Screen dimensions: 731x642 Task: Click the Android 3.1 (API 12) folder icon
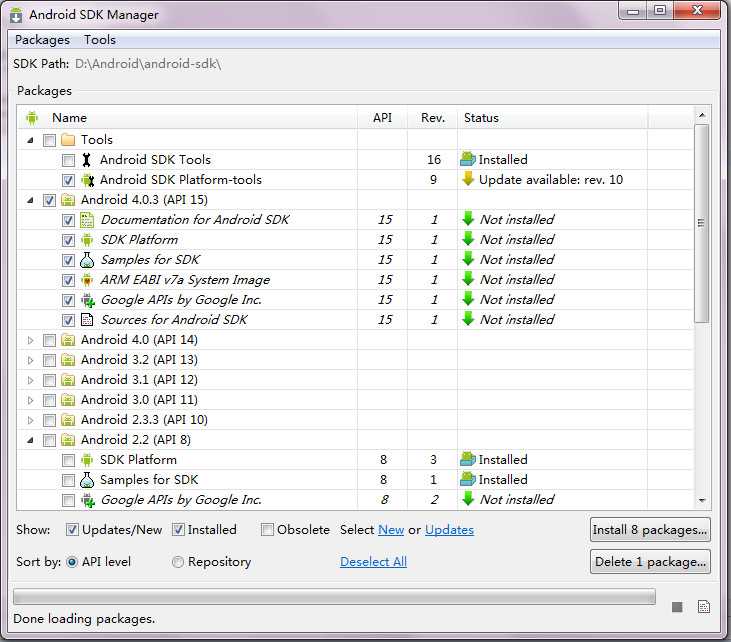(68, 380)
